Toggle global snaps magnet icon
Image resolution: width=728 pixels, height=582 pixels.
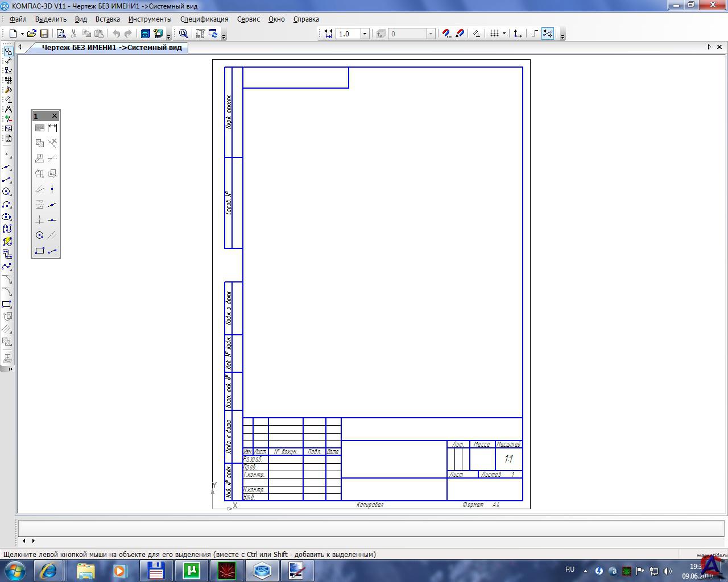(447, 34)
